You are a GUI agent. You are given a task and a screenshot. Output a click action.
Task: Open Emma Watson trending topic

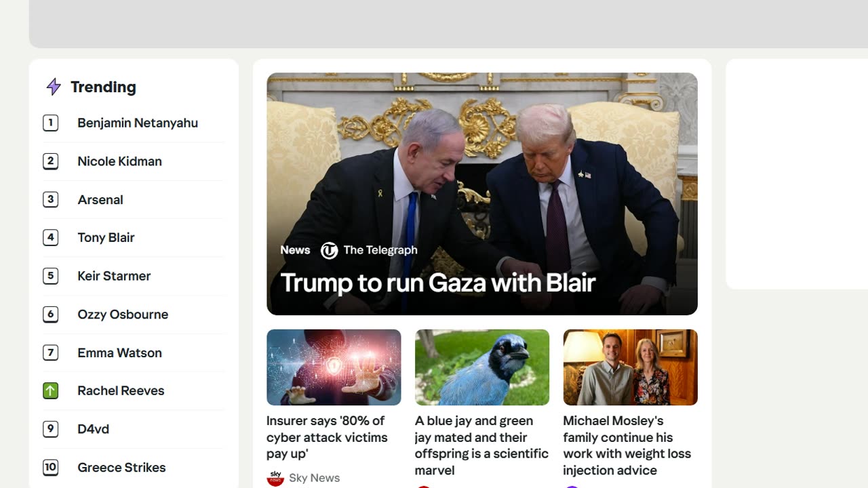119,352
